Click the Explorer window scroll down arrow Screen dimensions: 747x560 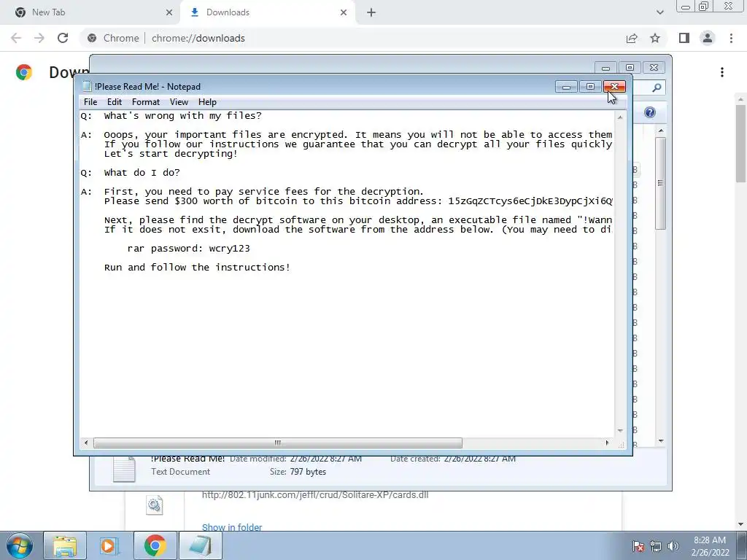(x=661, y=441)
